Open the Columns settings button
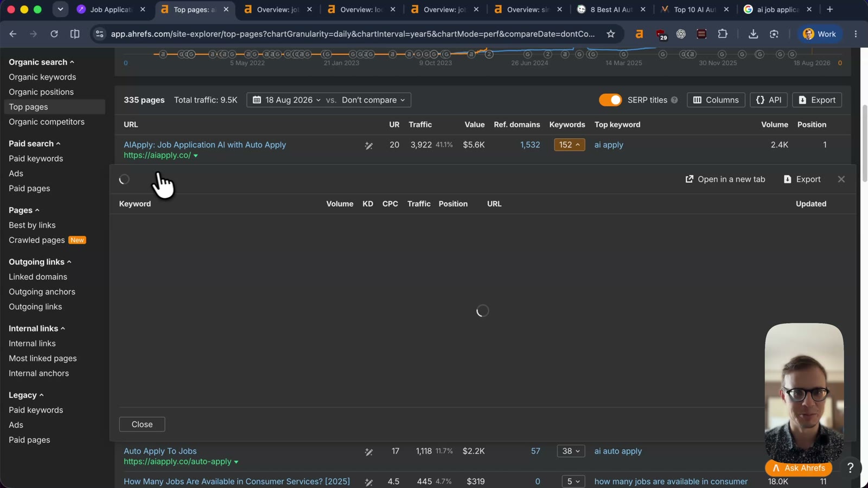The height and width of the screenshot is (488, 868). click(716, 100)
